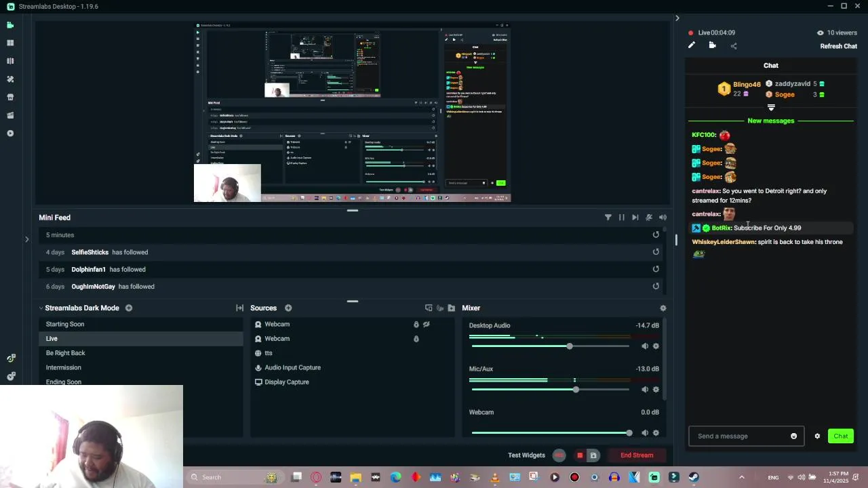Image resolution: width=868 pixels, height=488 pixels.
Task: Open Desktop Audio settings gear
Action: [x=656, y=346]
